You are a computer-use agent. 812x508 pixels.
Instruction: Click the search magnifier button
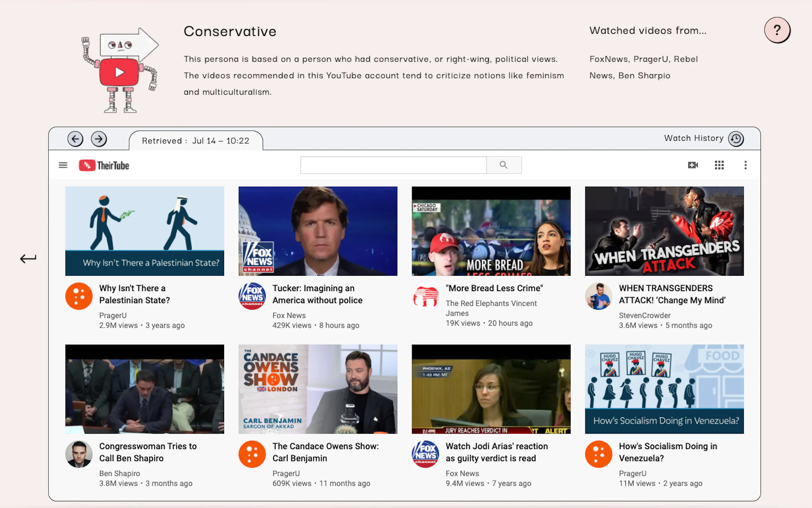tap(504, 165)
